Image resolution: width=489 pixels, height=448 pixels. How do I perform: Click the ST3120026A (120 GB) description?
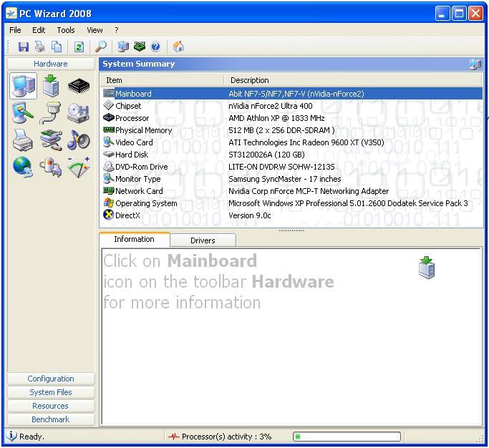click(x=266, y=155)
